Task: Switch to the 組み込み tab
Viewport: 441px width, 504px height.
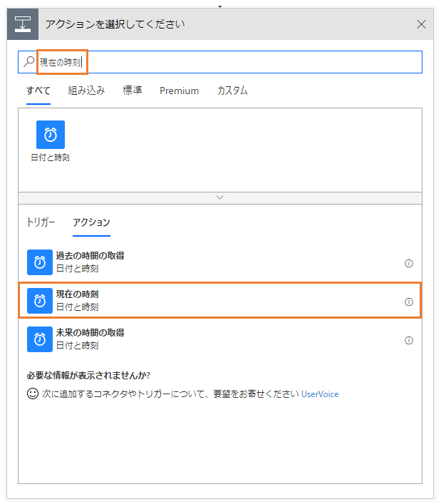Action: coord(86,91)
